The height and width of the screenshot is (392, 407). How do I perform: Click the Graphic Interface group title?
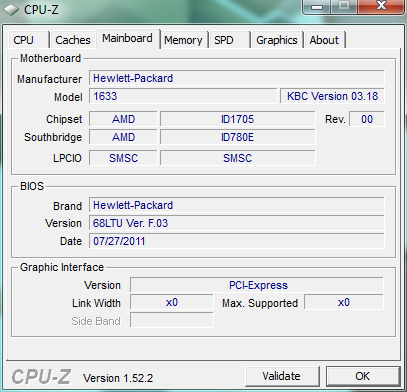[62, 267]
